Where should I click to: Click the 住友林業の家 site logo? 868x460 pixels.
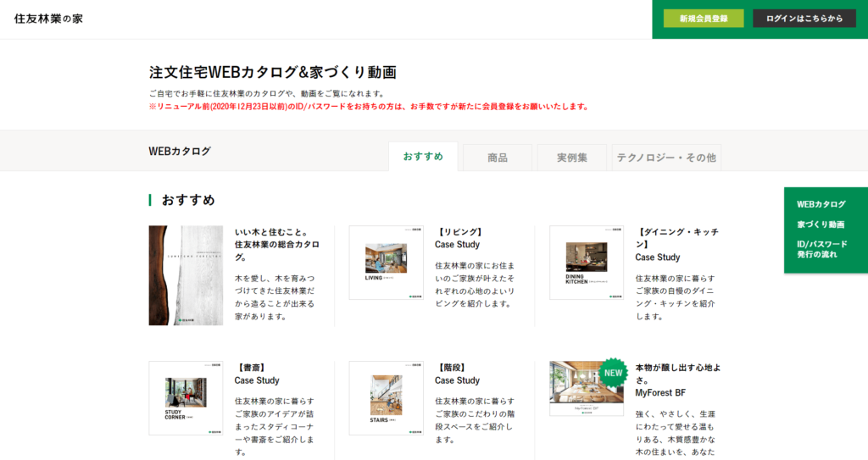pyautogui.click(x=48, y=19)
